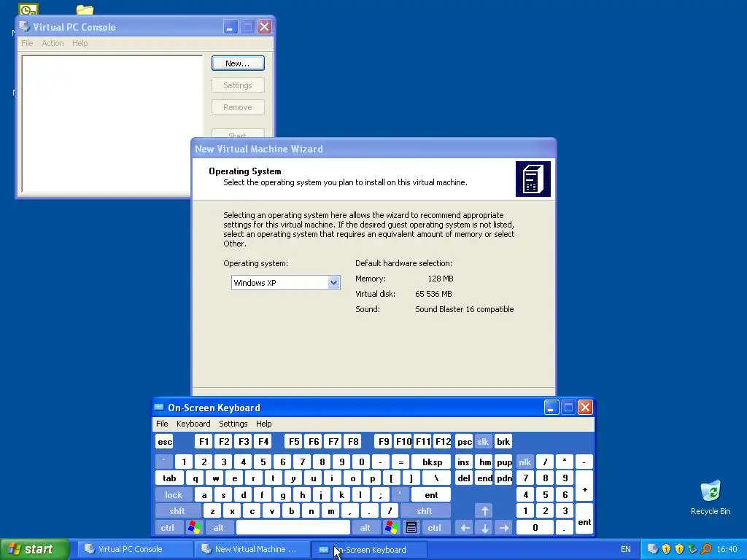This screenshot has width=747, height=560.
Task: Click the left arrow key
Action: click(465, 528)
